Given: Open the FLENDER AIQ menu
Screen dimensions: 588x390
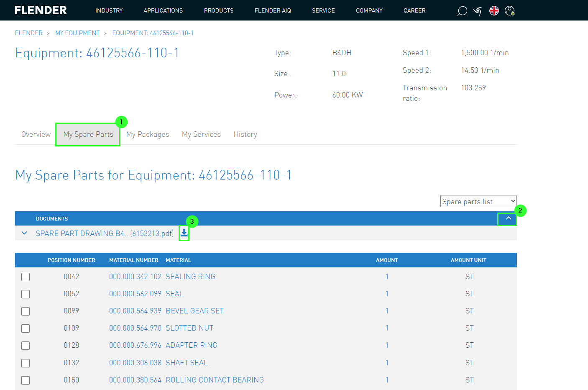Looking at the screenshot, I should coord(273,10).
